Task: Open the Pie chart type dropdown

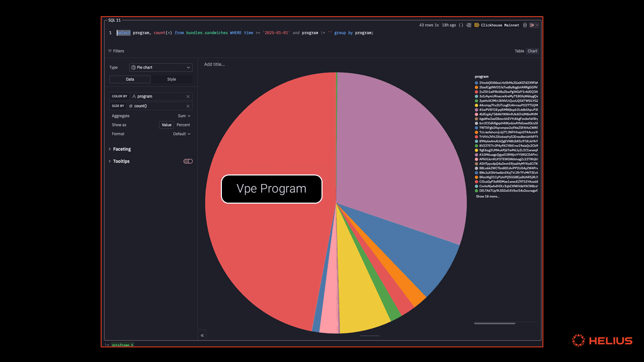Action: click(160, 67)
